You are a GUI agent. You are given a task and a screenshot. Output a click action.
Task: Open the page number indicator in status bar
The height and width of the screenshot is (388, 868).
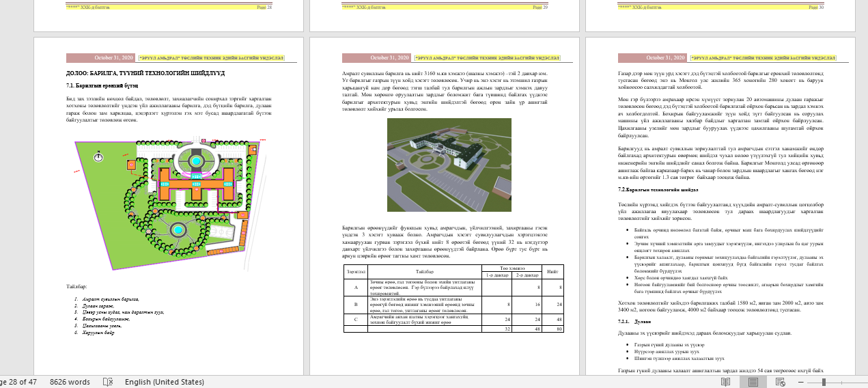(18, 382)
